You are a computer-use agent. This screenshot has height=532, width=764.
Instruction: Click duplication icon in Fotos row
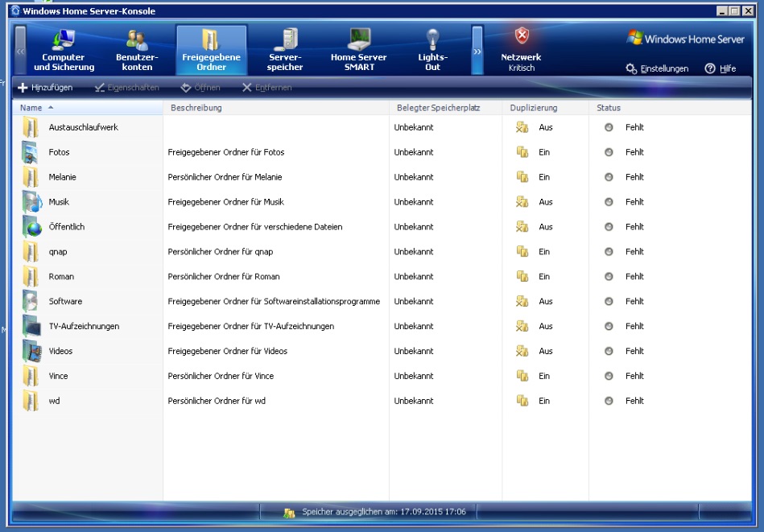(522, 152)
